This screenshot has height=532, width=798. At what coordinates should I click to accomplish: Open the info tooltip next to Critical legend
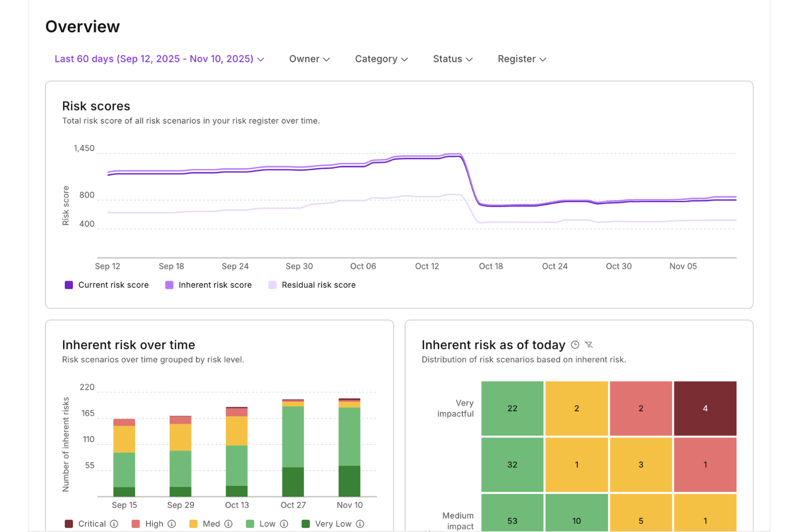pyautogui.click(x=113, y=523)
